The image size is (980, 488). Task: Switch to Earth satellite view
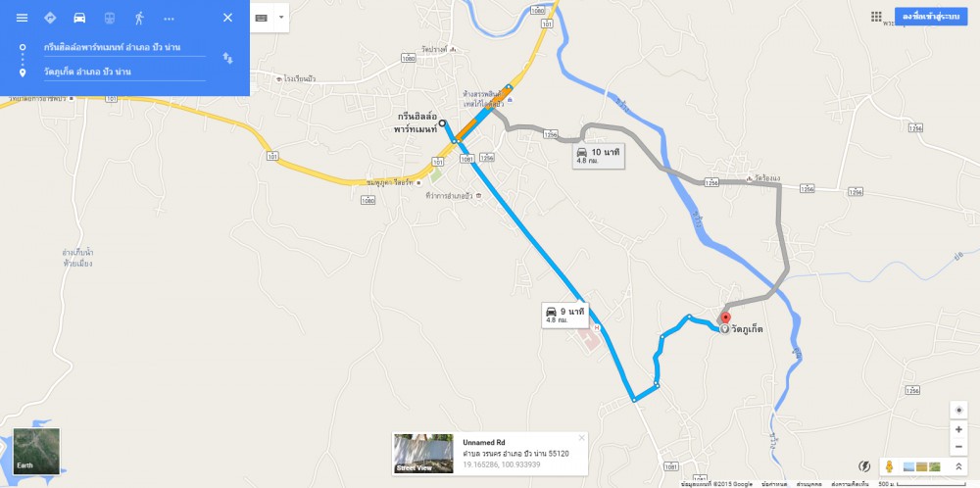37,451
